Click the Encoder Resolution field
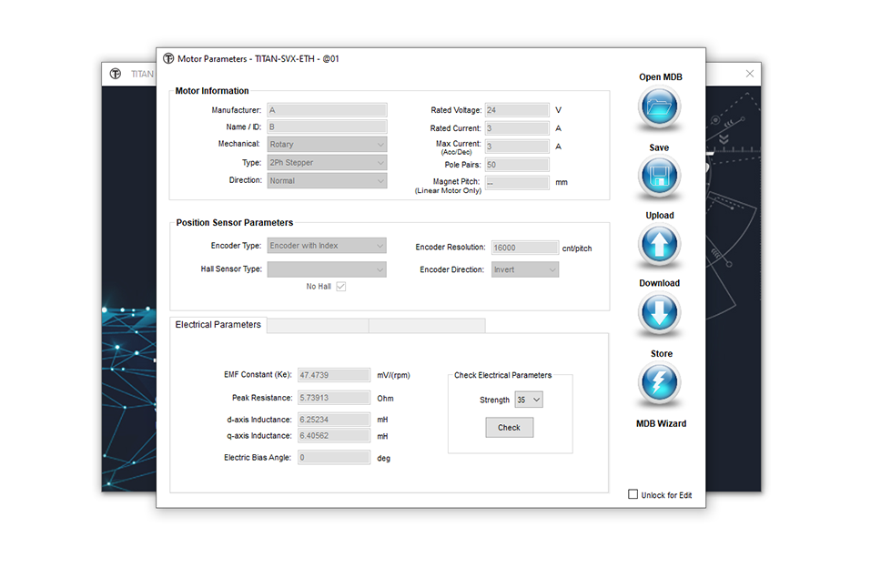This screenshot has width=881, height=588. pos(524,248)
